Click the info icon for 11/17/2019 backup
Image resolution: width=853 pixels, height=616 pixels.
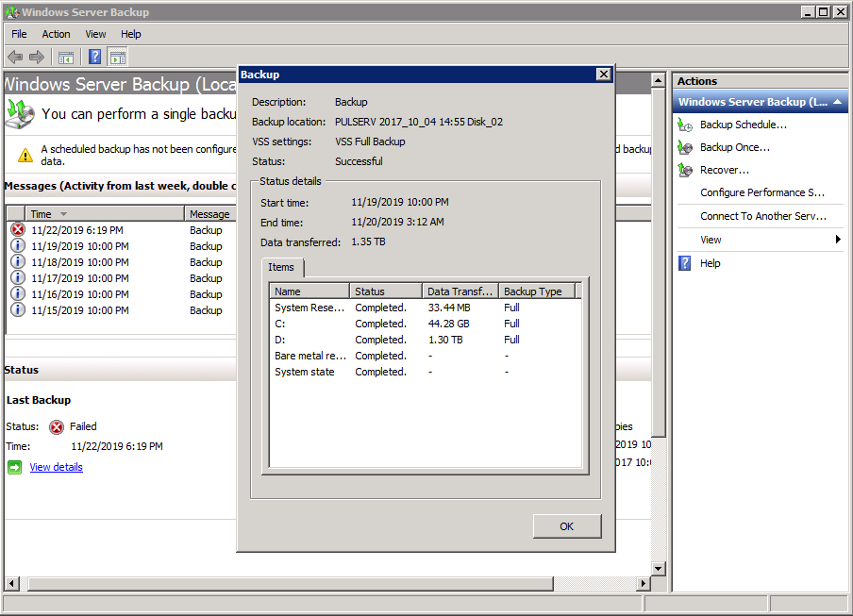pos(18,278)
